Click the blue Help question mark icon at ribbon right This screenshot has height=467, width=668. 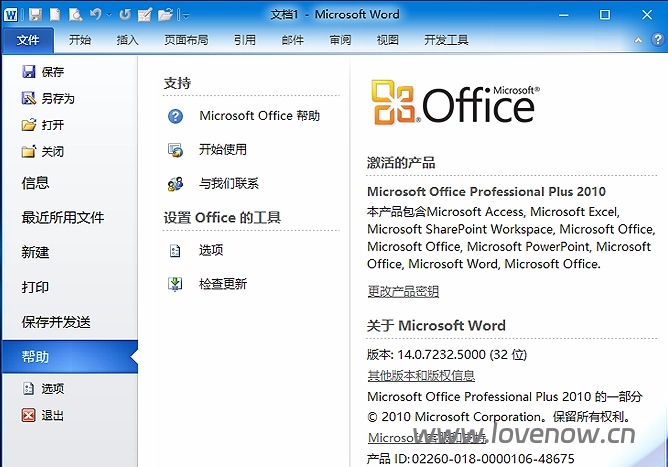(658, 40)
